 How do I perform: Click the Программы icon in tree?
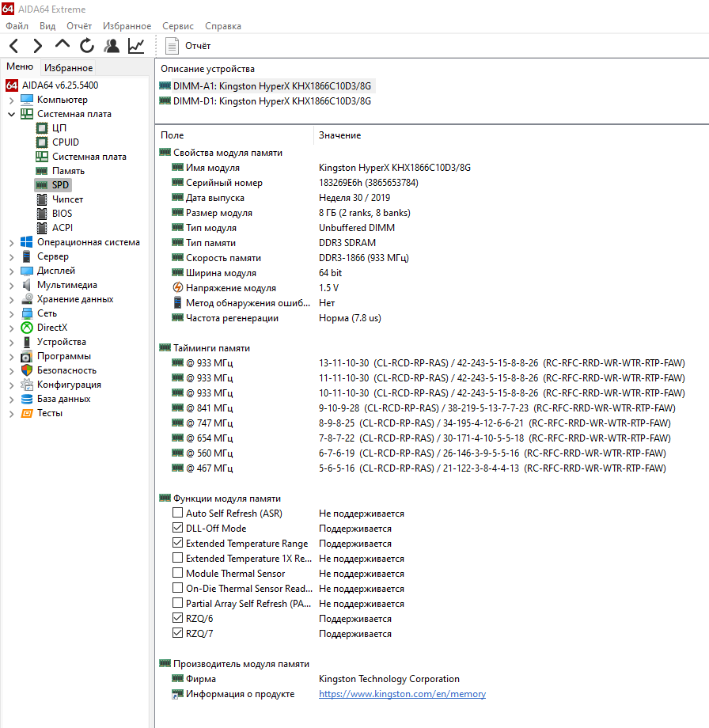click(x=26, y=356)
